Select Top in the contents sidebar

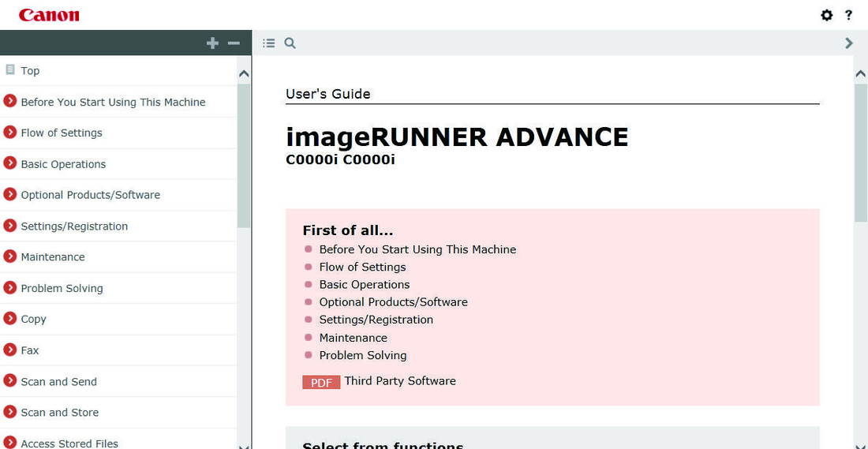point(30,70)
